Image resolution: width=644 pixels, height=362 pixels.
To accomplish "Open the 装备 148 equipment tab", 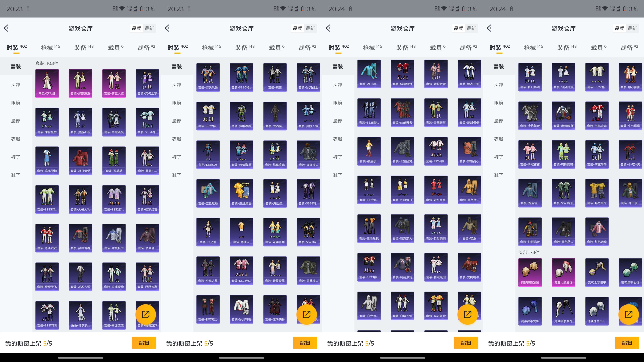I will 84,47.
